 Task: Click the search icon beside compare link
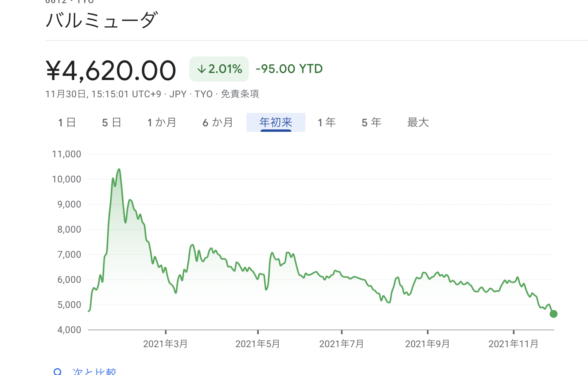tap(58, 372)
